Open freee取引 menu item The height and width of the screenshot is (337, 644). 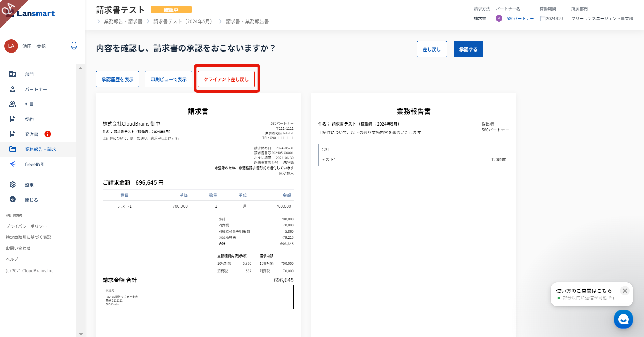[35, 164]
